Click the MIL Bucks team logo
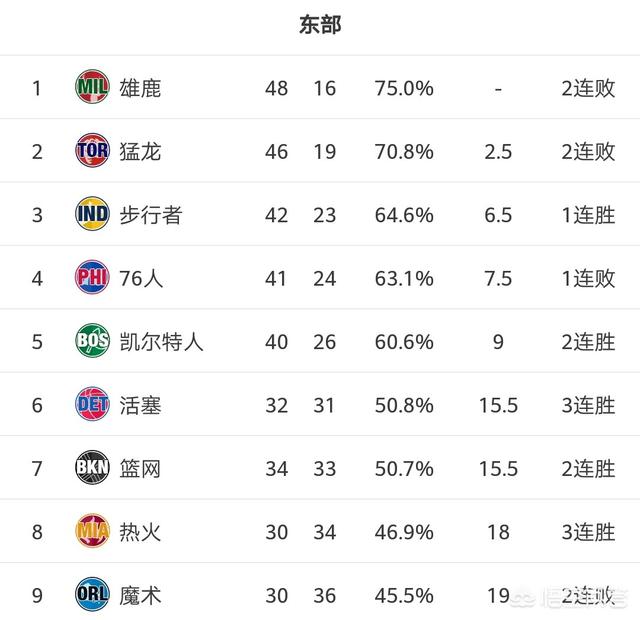640x620 pixels. tap(92, 87)
